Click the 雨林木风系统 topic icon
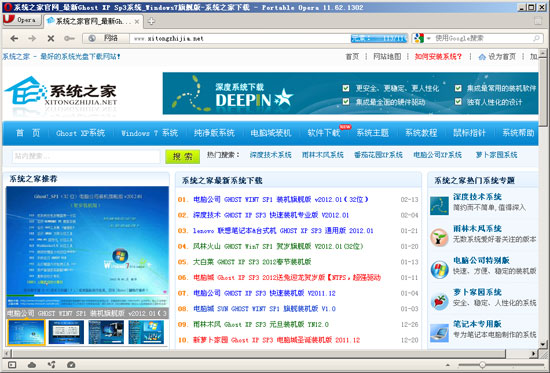 click(440, 237)
